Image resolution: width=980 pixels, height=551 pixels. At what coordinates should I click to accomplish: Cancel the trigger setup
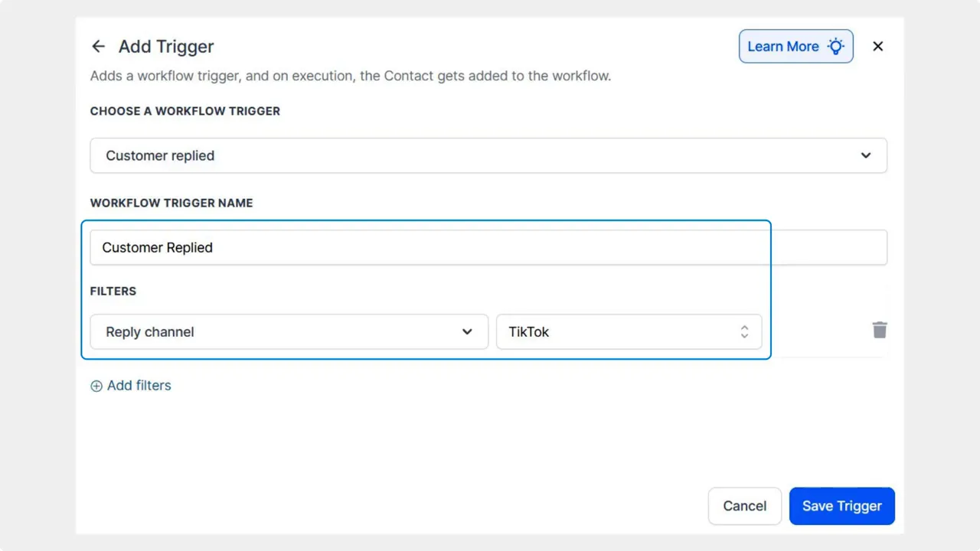click(744, 506)
